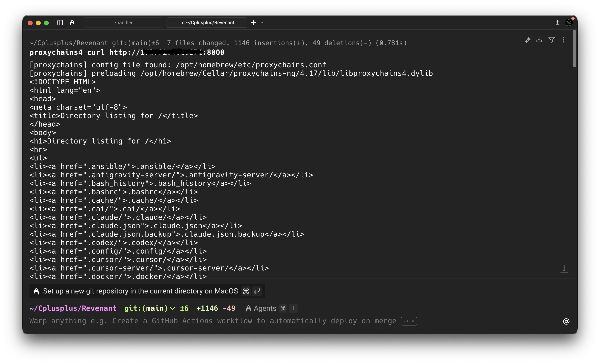This screenshot has width=600, height=364.
Task: Switch to the ./handler tab
Action: 123,22
